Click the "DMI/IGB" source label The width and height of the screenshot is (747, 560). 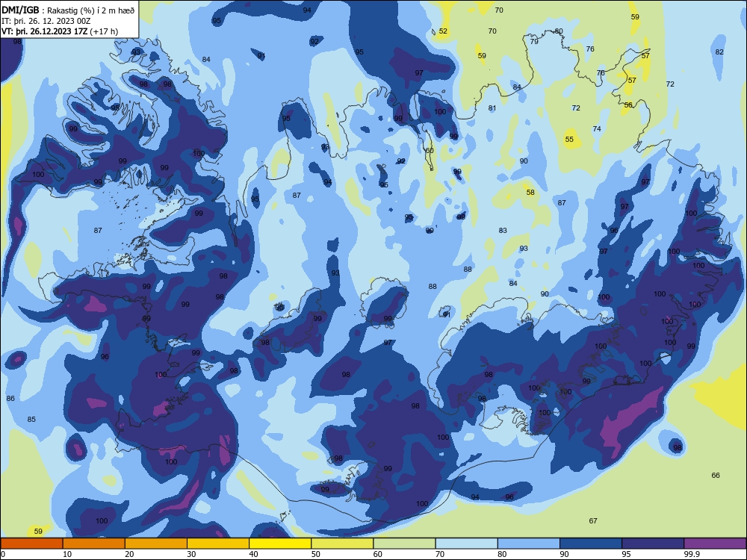[20, 10]
